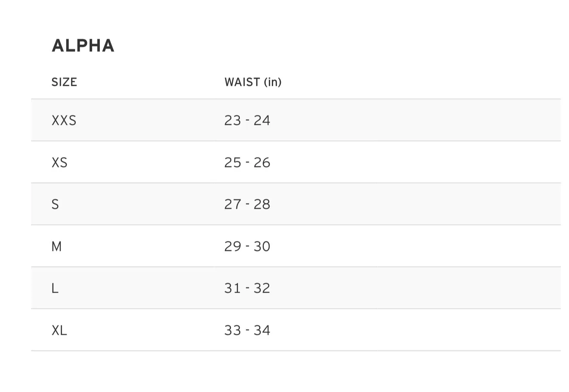Select the XS size cell
The width and height of the screenshot is (569, 392).
60,162
